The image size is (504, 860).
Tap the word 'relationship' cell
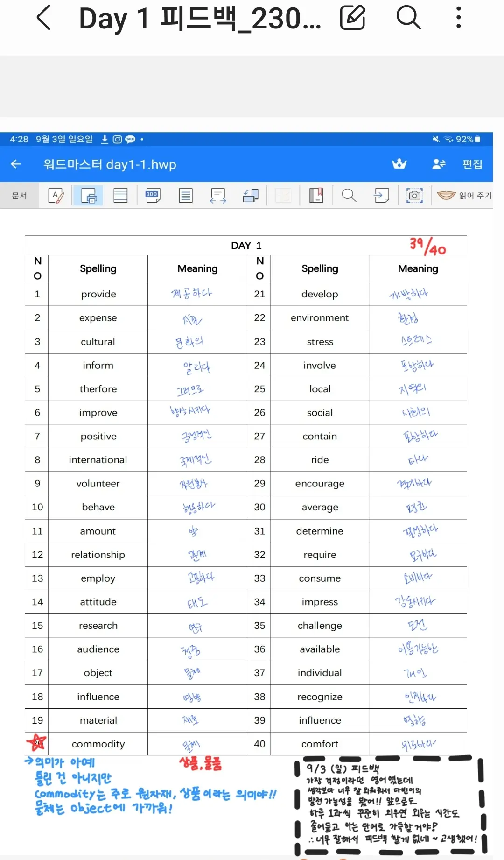(x=98, y=555)
